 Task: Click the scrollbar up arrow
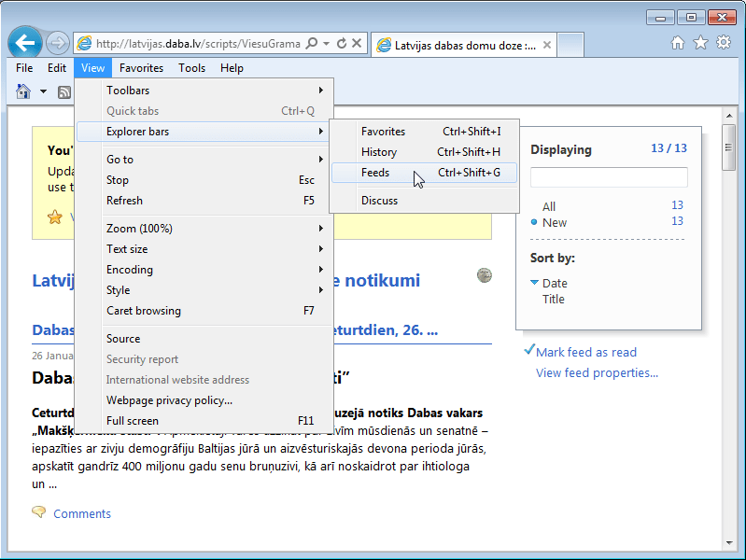729,116
